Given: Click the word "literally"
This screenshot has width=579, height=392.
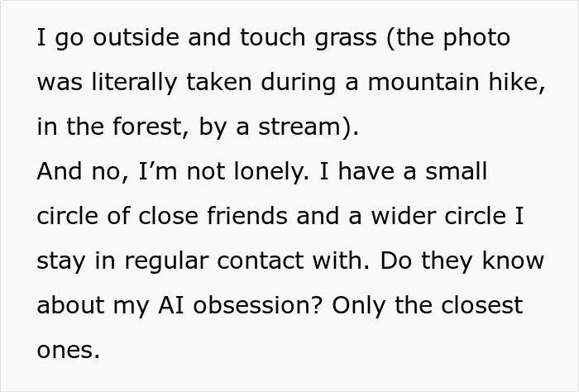Looking at the screenshot, I should tap(134, 83).
